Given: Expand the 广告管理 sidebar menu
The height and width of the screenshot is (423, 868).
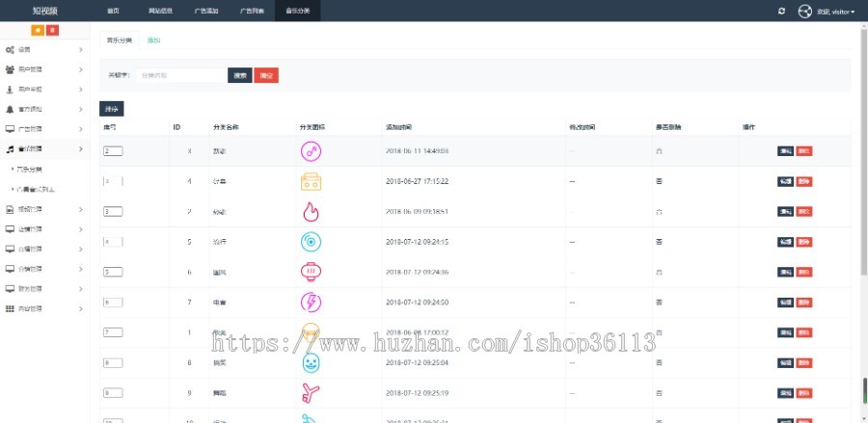Looking at the screenshot, I should tap(44, 129).
